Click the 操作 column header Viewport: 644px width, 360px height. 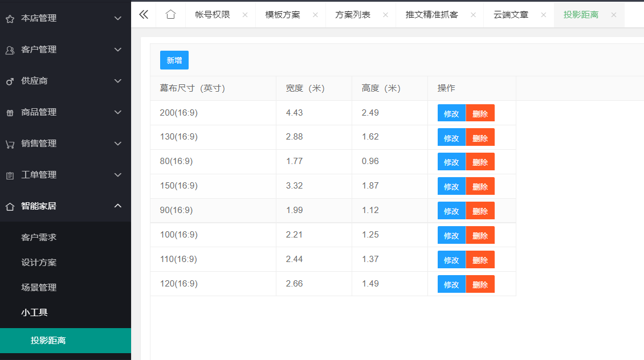pos(472,88)
